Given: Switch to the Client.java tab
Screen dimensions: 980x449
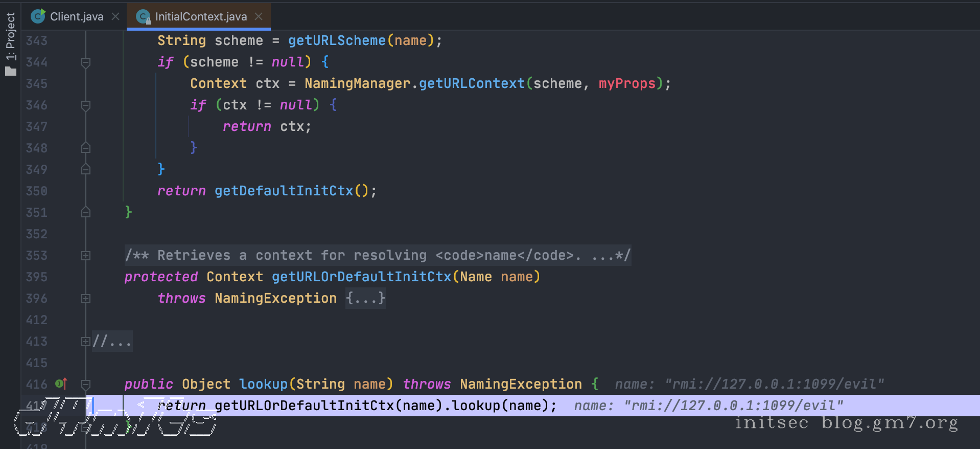Looking at the screenshot, I should [x=77, y=16].
